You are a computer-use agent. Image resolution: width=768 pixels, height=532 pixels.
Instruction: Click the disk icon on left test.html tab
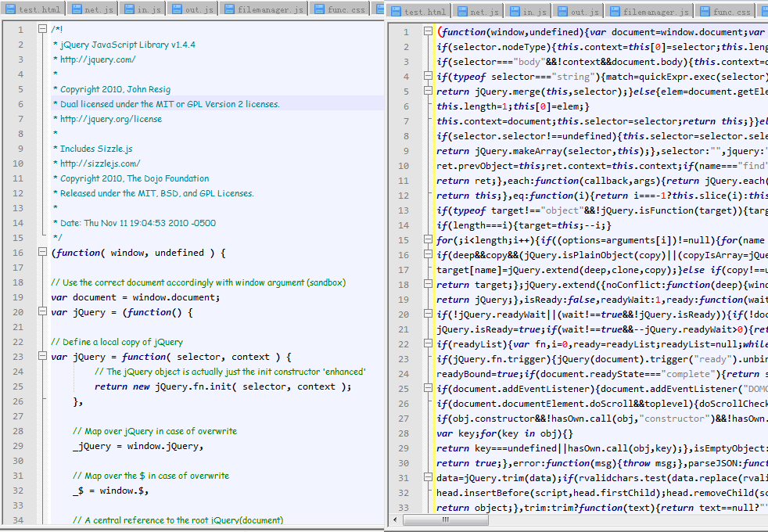click(10, 9)
